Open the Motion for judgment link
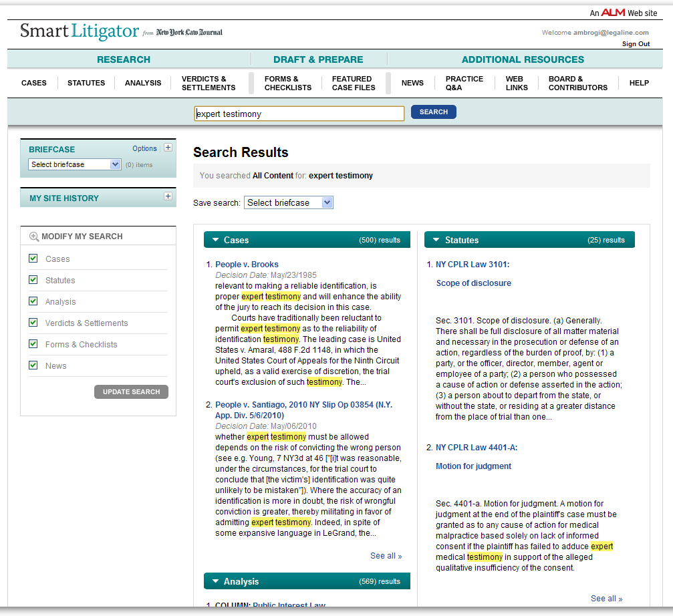The image size is (673, 616). (x=473, y=466)
